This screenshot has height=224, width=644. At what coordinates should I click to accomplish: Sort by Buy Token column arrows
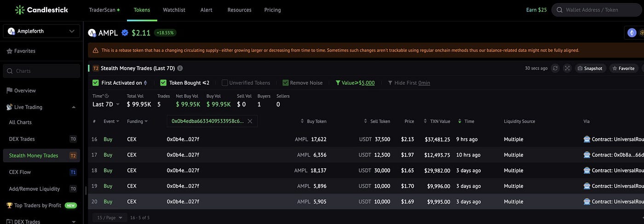(x=302, y=121)
